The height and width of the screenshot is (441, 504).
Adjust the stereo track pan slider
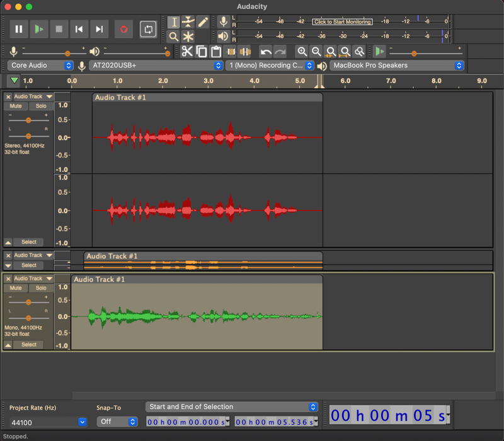point(28,136)
